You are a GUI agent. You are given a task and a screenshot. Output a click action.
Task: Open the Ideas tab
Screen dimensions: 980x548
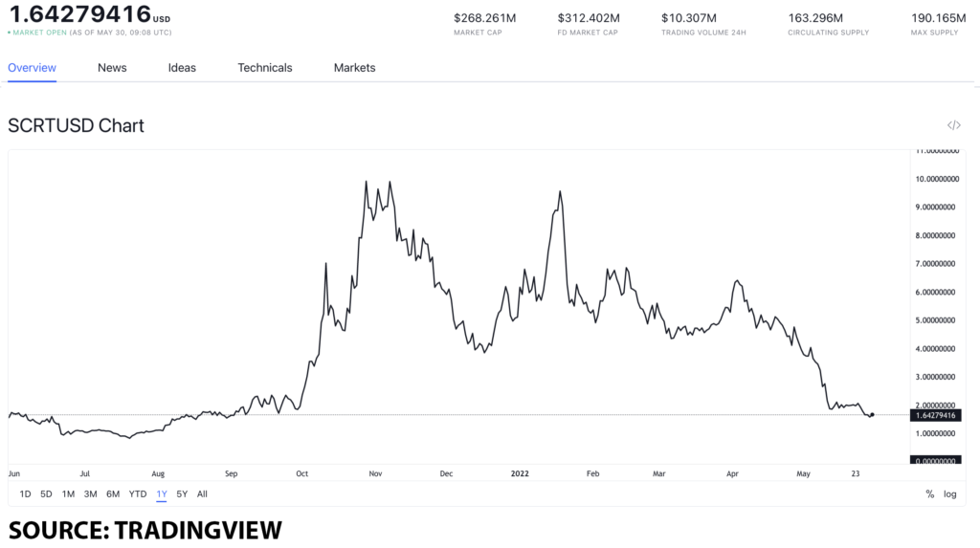click(182, 68)
